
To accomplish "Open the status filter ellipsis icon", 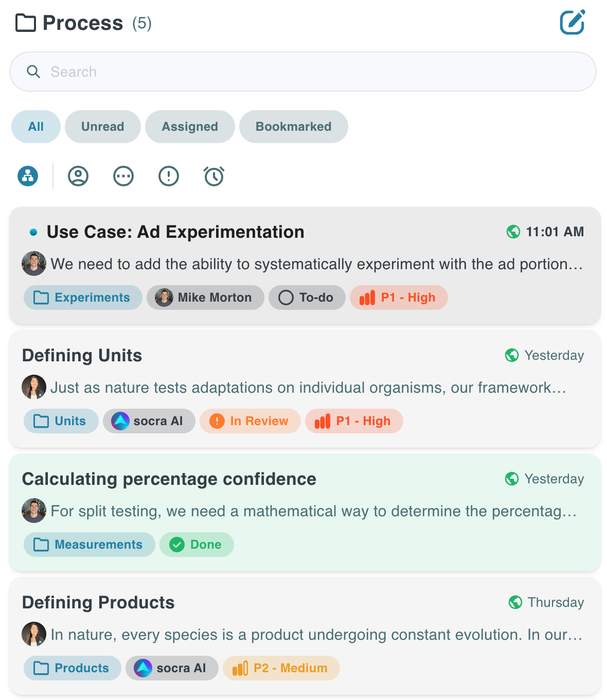I will click(123, 176).
